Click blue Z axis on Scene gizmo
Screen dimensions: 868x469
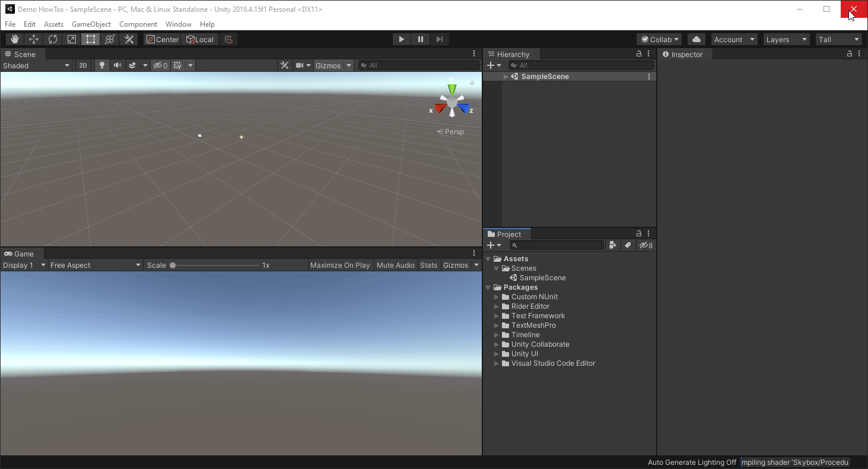(464, 109)
